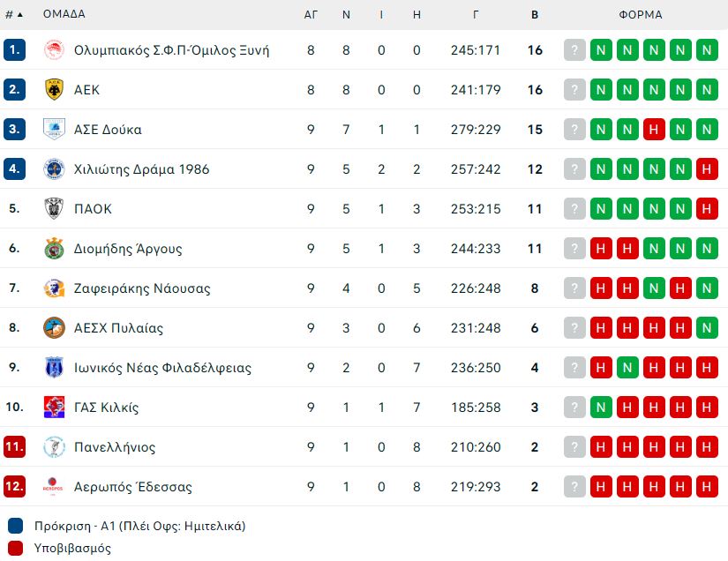728x561 pixels.
Task: Click the ΑΕΣΧ Πυλαίας team logo
Action: tap(54, 327)
